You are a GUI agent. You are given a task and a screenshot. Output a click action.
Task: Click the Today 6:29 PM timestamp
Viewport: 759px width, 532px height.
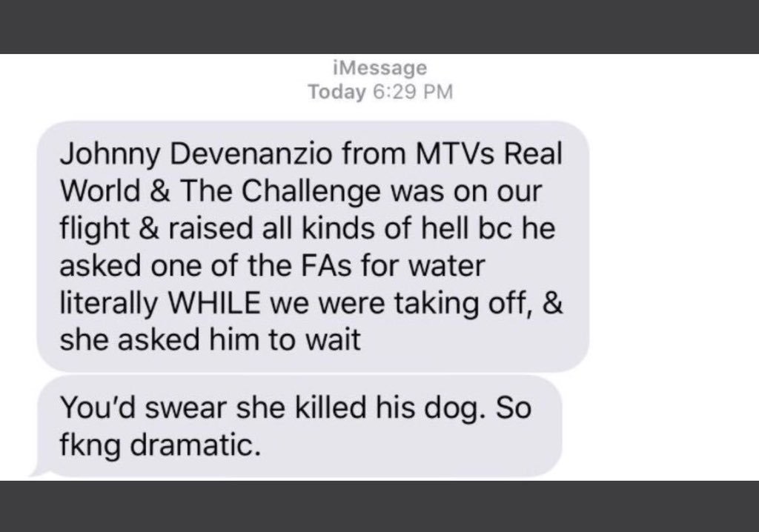click(x=380, y=91)
